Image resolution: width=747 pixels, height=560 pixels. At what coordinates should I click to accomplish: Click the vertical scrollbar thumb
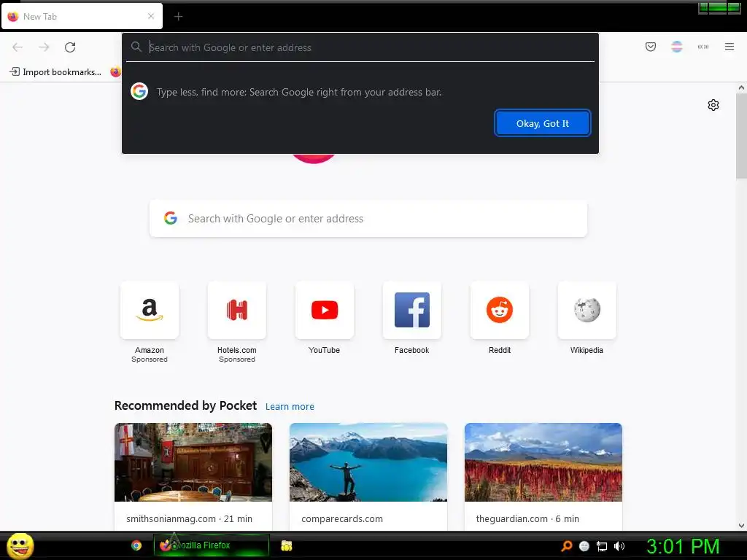click(741, 136)
